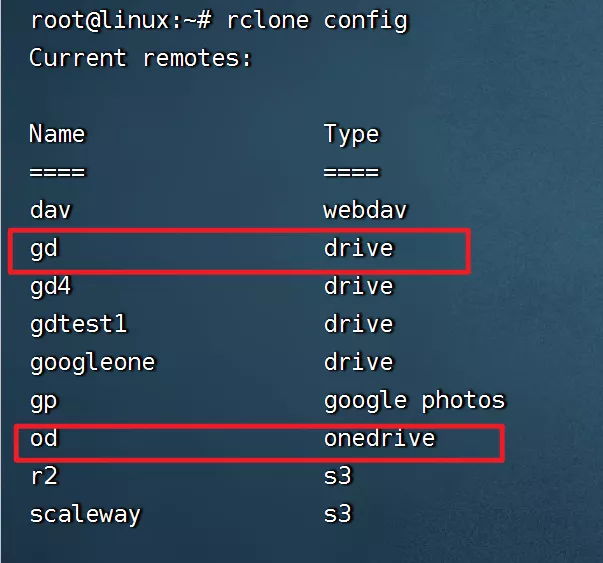Screen dimensions: 603x563
Task: Select the scaleway remote name
Action: 85,515
